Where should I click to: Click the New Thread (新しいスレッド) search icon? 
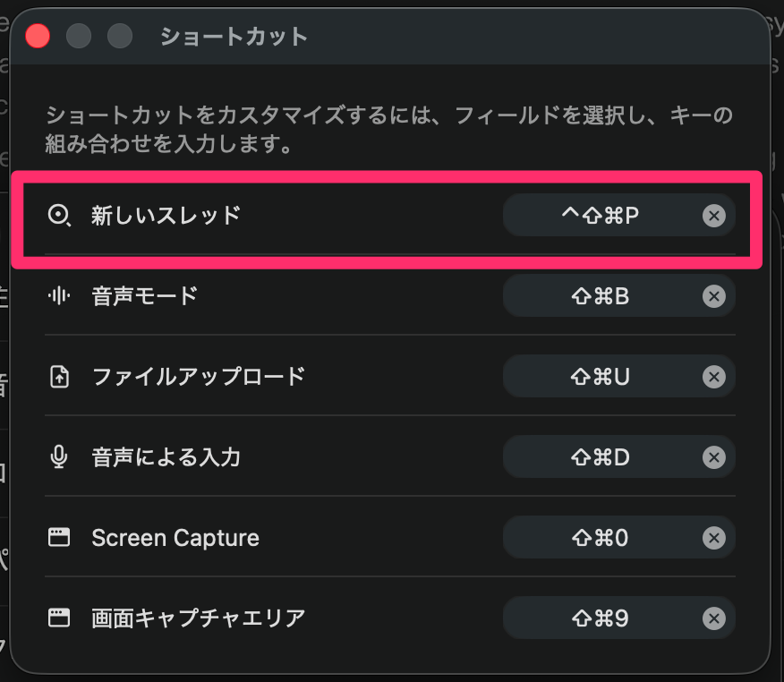pyautogui.click(x=59, y=216)
